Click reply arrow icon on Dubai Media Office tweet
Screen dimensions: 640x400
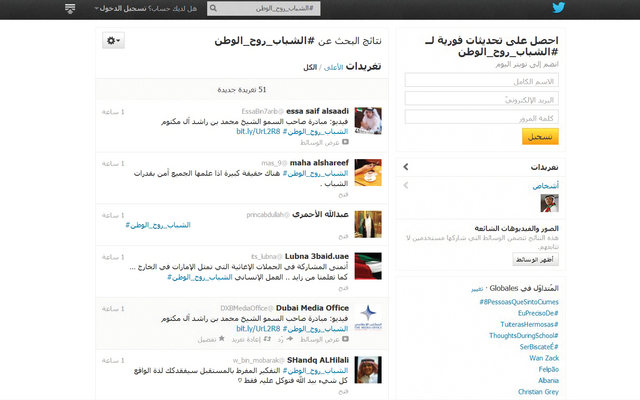pos(289,339)
